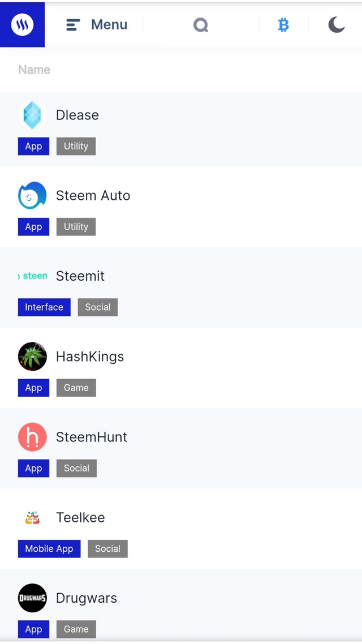Open the search magnifier icon
Image resolution: width=362 pixels, height=644 pixels.
(201, 25)
